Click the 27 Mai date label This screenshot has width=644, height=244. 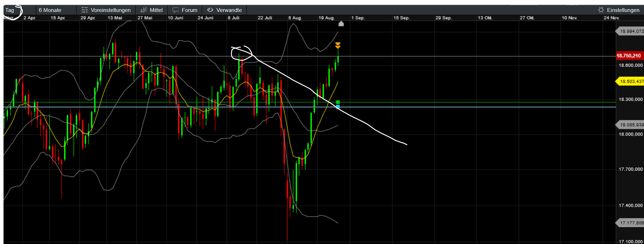coord(145,18)
